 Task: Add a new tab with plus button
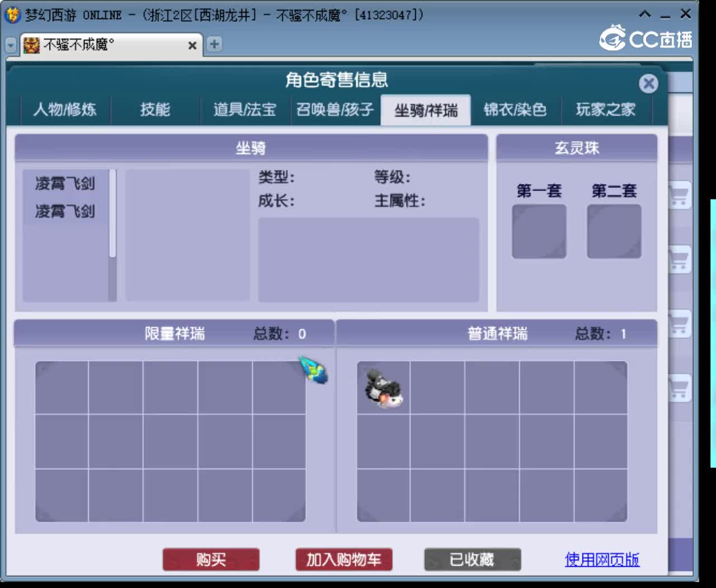click(214, 44)
